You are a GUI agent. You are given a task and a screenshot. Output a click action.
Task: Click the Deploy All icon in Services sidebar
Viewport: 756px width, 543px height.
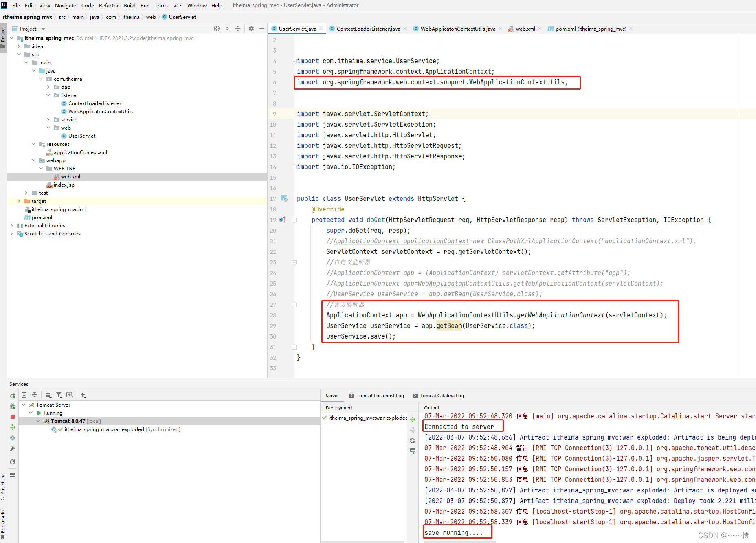[13, 427]
